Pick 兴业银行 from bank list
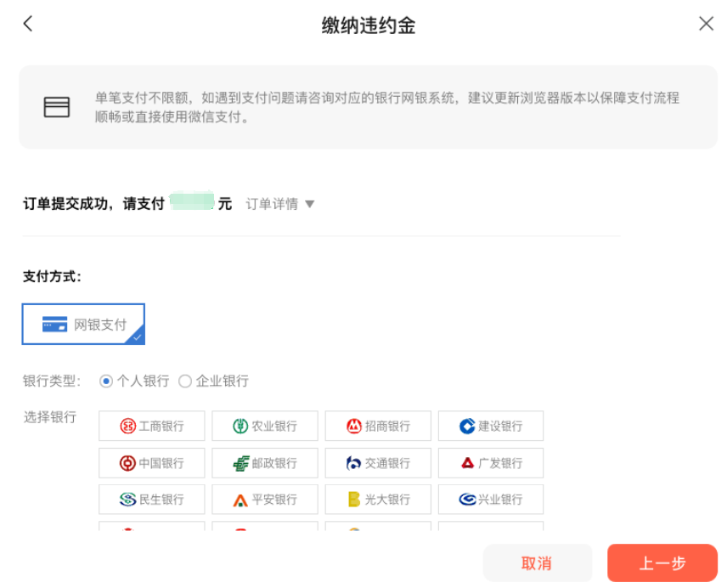Viewport: 727px width, 588px height. (491, 500)
